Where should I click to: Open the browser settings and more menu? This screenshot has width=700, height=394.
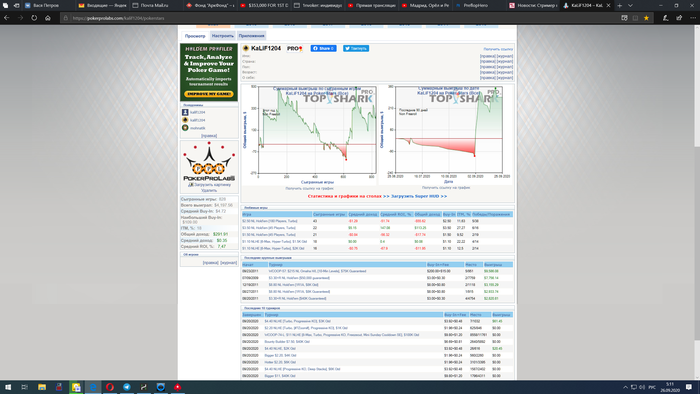pyautogui.click(x=693, y=18)
